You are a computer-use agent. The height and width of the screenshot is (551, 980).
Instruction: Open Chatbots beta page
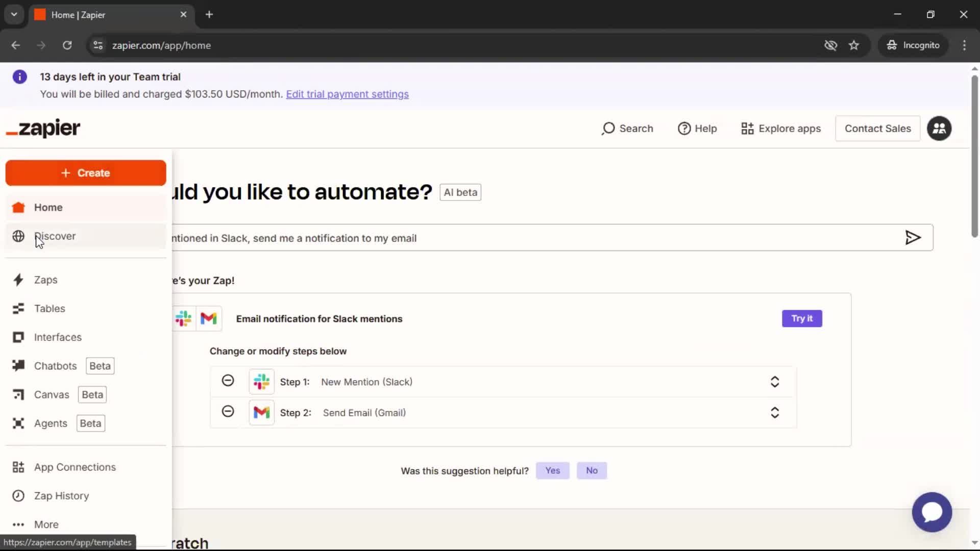pos(86,366)
